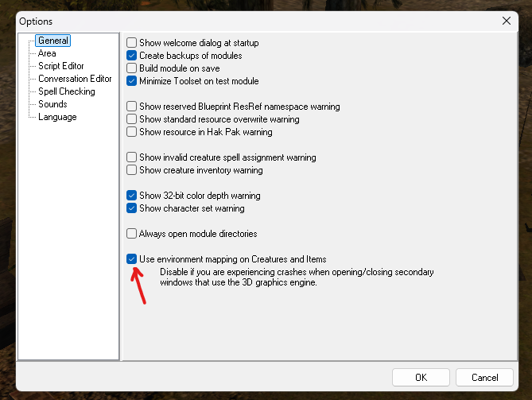Tick invalid creature spell assignment warning
532x400 pixels.
click(132, 157)
